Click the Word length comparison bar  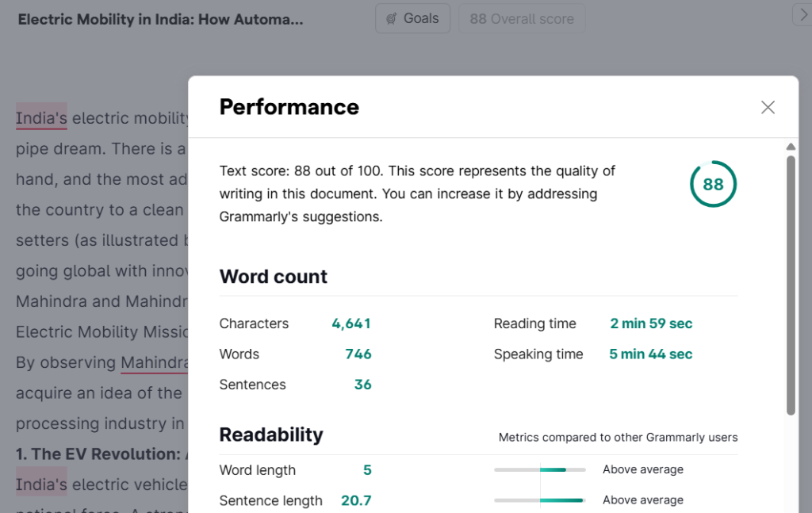pyautogui.click(x=539, y=469)
